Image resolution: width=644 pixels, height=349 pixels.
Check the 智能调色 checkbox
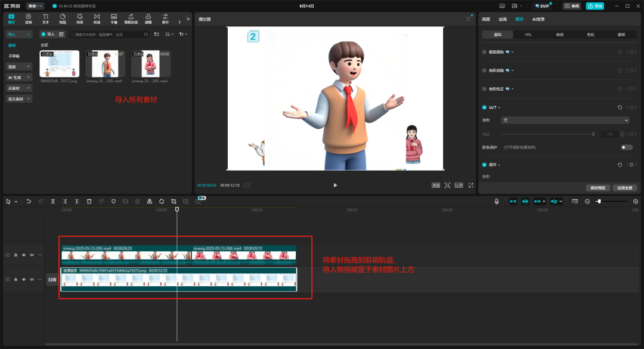(x=484, y=52)
